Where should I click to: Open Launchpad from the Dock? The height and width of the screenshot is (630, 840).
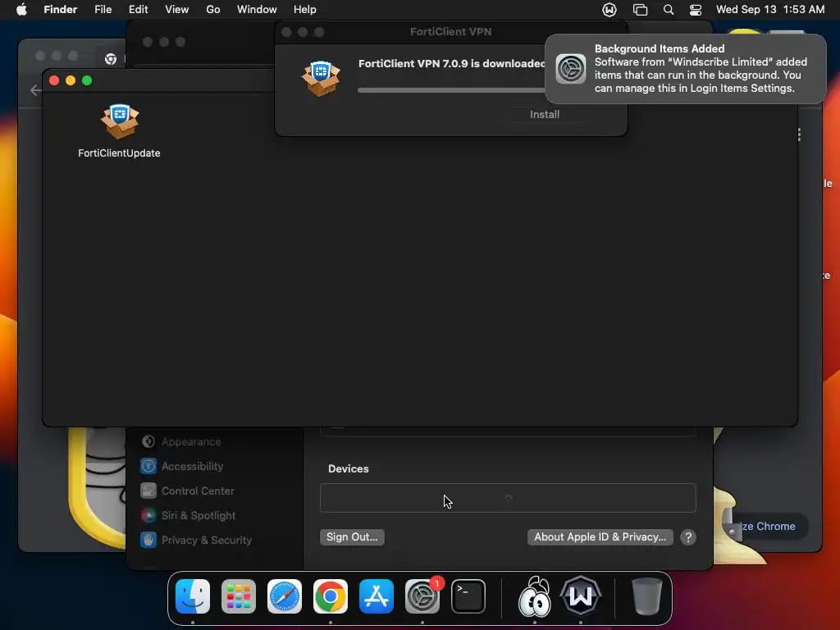(x=239, y=596)
